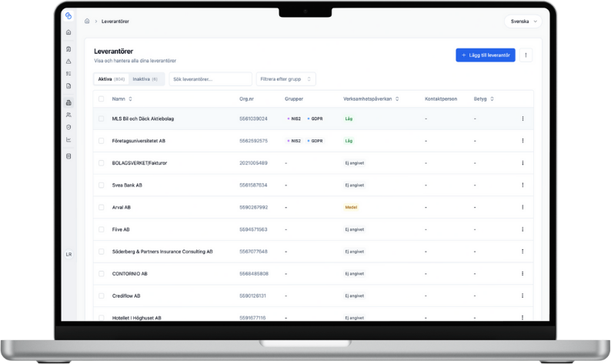Sort by the Verksamhetspåverkan column
The height and width of the screenshot is (364, 611).
(x=371, y=99)
